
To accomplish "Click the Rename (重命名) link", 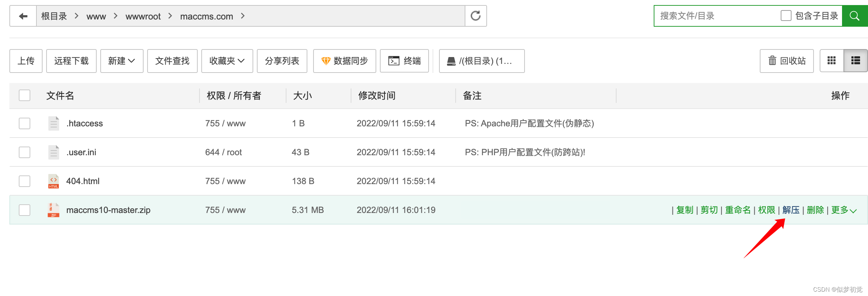I will 738,210.
